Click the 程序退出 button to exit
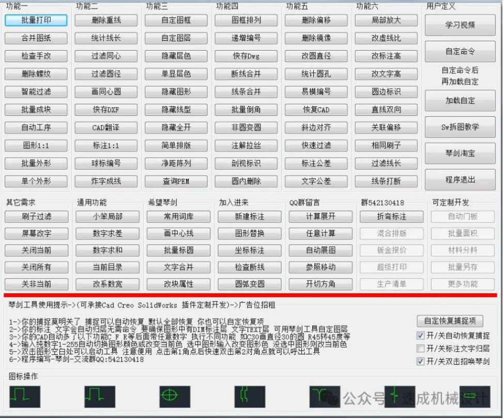504x420 pixels. pos(460,179)
